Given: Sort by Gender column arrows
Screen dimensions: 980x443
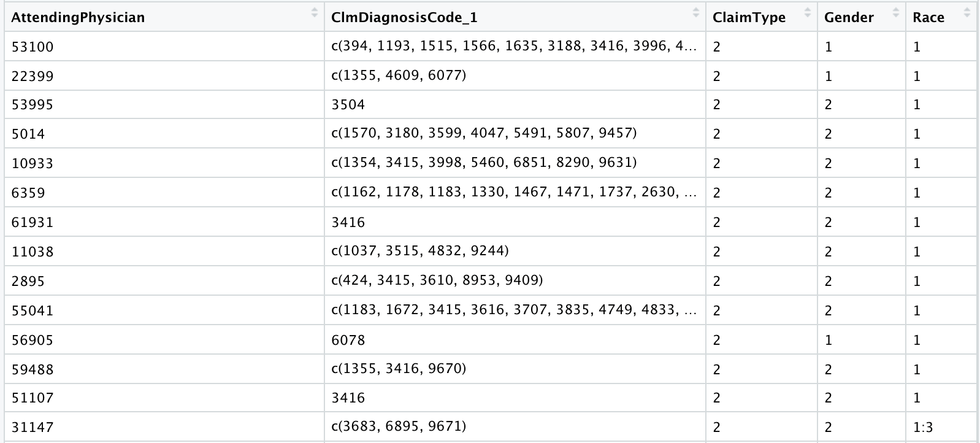Looking at the screenshot, I should (896, 12).
